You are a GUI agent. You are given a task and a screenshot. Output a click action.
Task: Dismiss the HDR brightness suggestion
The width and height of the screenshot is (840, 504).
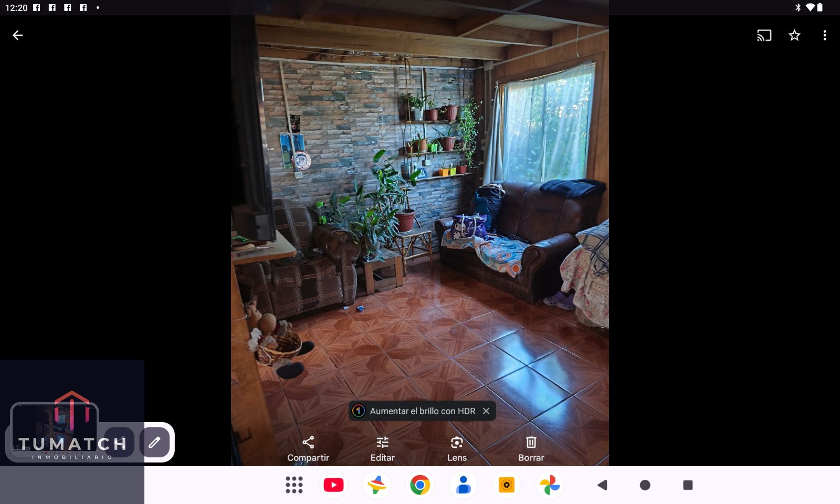486,411
